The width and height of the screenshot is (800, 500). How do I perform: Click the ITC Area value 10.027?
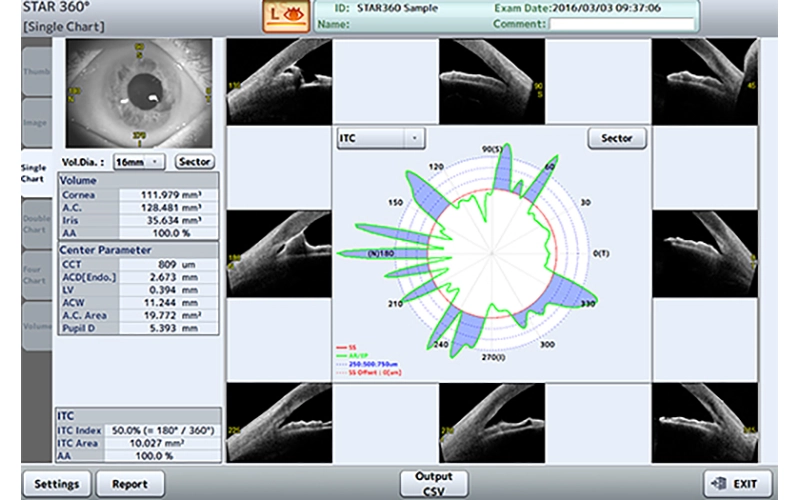click(x=157, y=443)
